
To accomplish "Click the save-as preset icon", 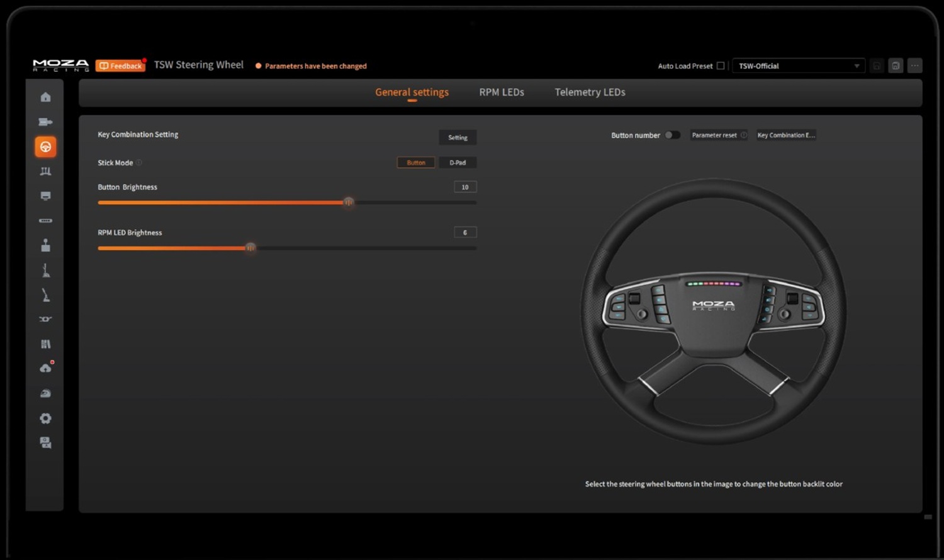I will click(x=896, y=65).
